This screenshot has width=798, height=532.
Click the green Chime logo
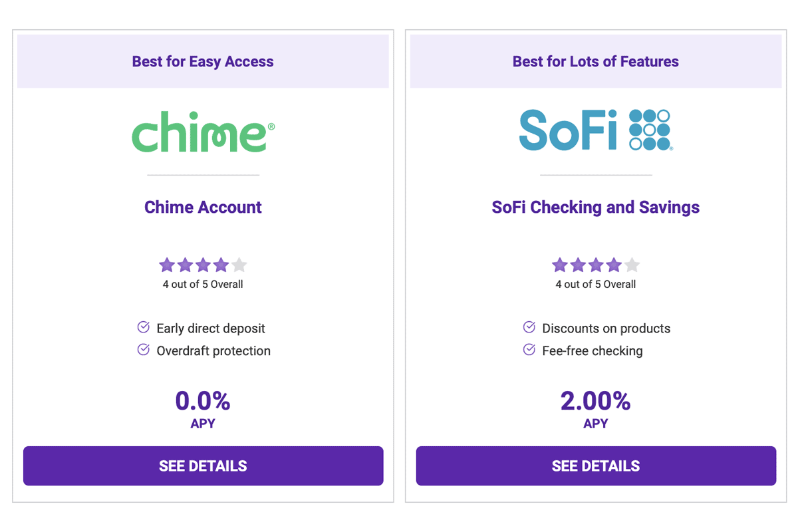(203, 132)
